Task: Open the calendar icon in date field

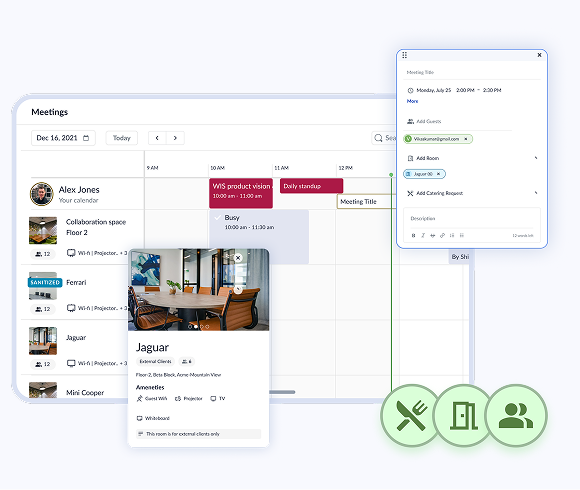Action: (x=86, y=138)
